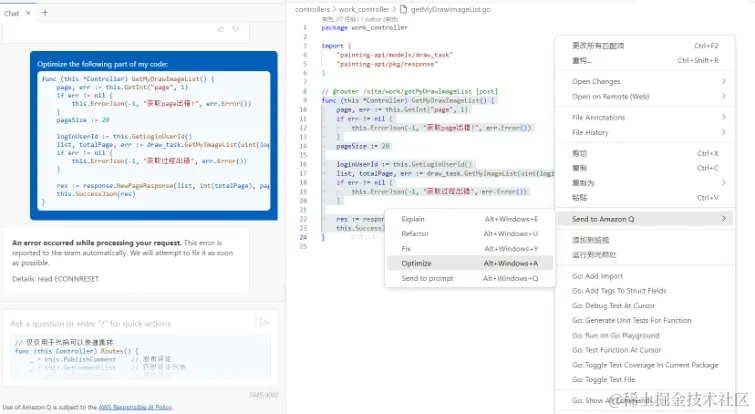
Task: Expand Open on Remote (Web) submenu
Action: 645,96
